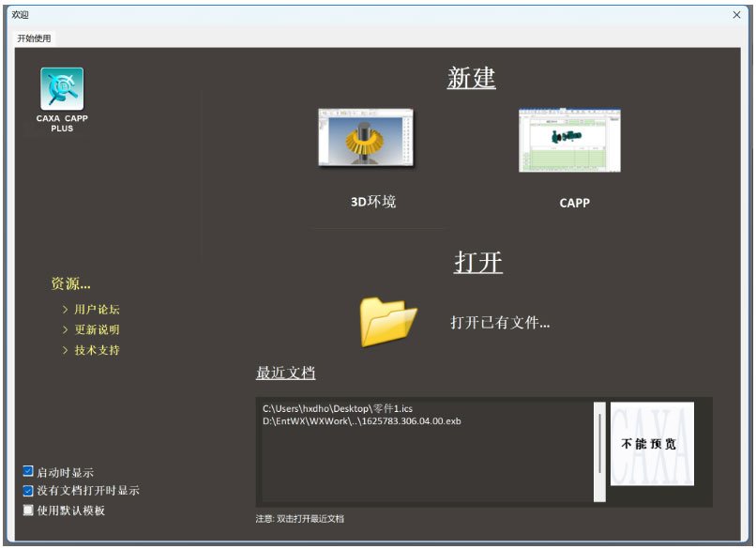Click the CAXA CAPP PLUS logo icon
The image size is (756, 549).
pyautogui.click(x=62, y=89)
